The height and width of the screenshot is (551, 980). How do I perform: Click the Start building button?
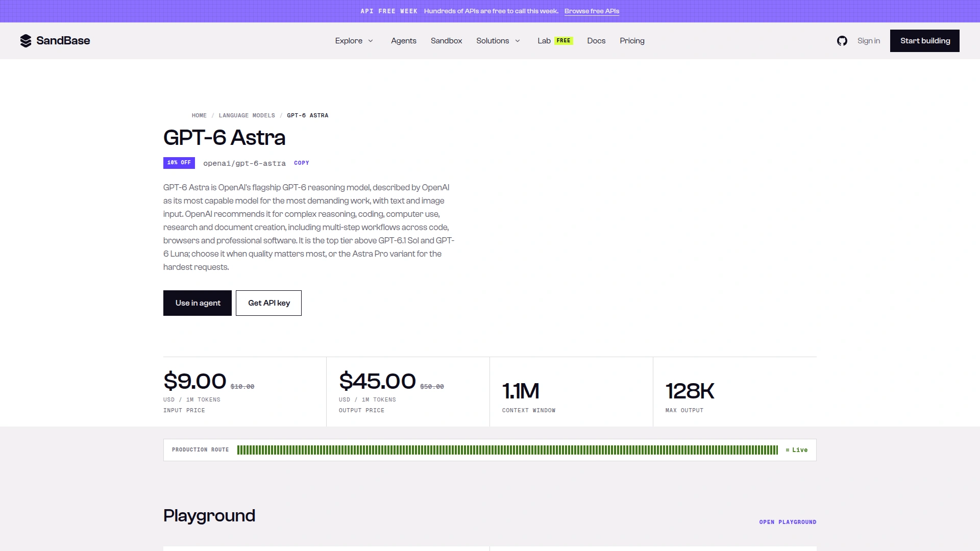[924, 41]
